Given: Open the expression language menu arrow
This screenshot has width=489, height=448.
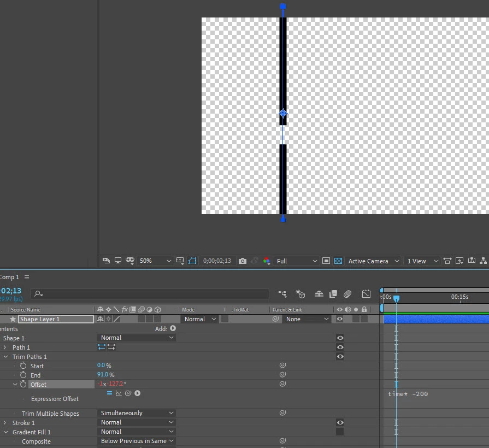Looking at the screenshot, I should click(x=138, y=393).
